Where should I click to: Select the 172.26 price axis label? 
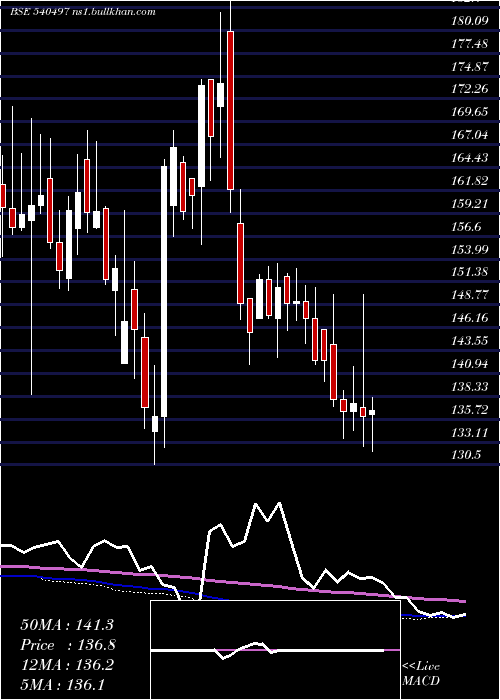point(471,89)
